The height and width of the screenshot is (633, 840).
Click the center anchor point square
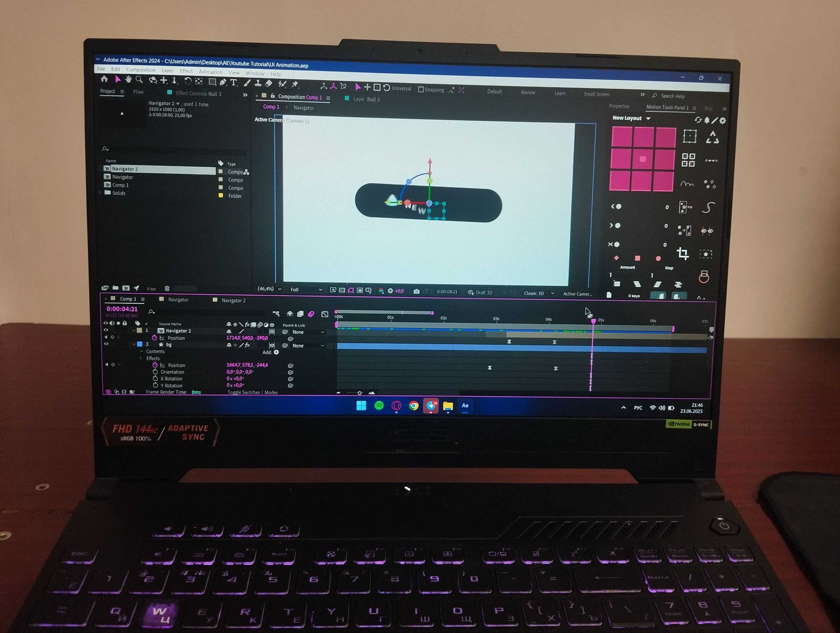642,159
